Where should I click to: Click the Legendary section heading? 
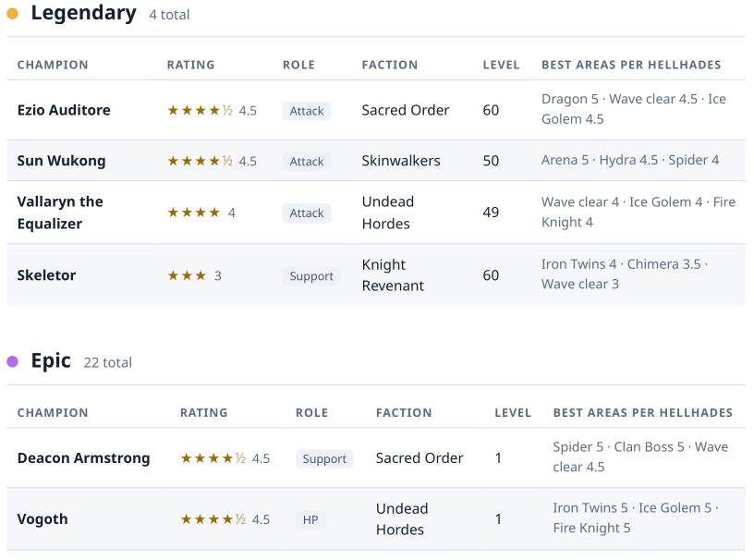(84, 13)
